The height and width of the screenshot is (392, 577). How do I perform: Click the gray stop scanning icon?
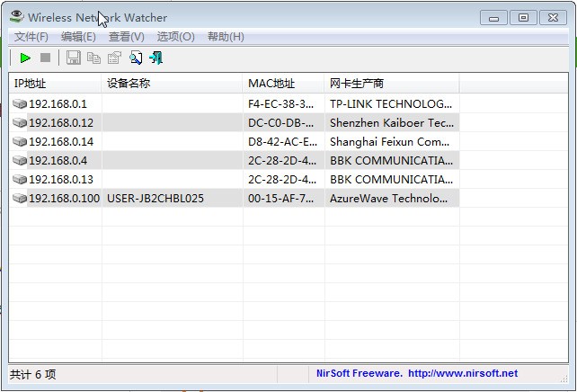[45, 58]
